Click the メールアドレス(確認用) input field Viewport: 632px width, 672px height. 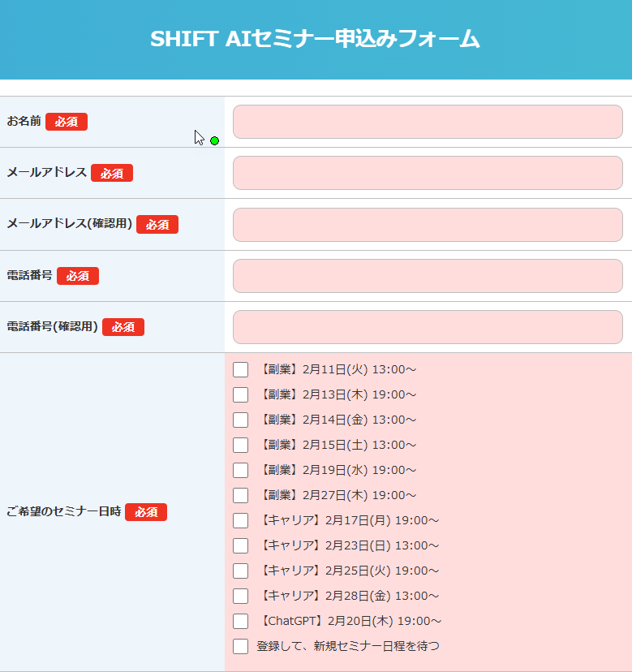pos(428,225)
